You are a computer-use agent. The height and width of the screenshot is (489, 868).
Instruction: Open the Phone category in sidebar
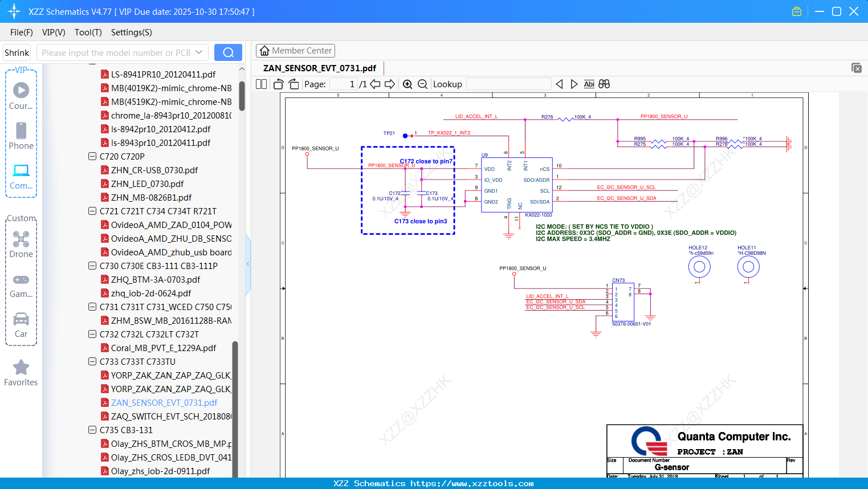(x=21, y=136)
